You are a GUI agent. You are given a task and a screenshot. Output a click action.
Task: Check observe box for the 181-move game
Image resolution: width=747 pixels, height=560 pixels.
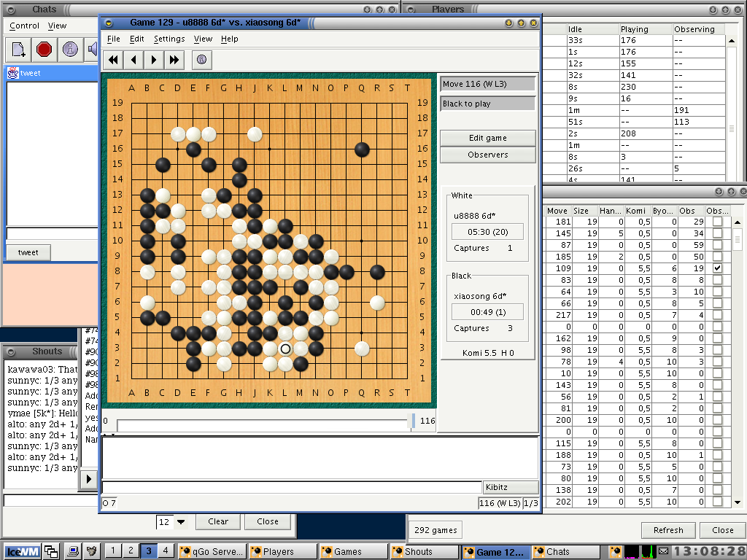pyautogui.click(x=718, y=222)
